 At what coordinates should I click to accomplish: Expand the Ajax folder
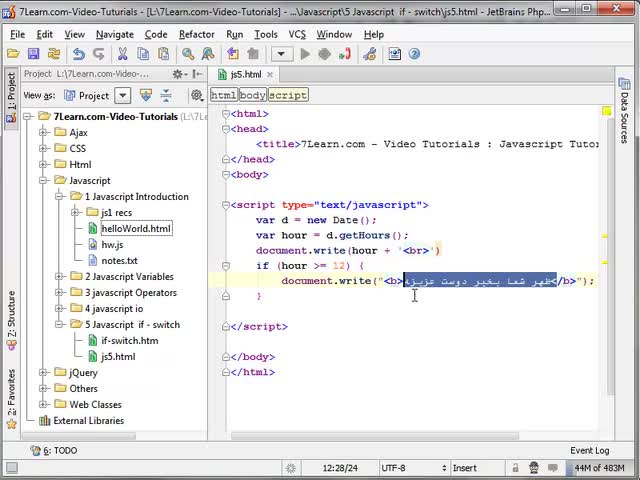tap(42, 132)
